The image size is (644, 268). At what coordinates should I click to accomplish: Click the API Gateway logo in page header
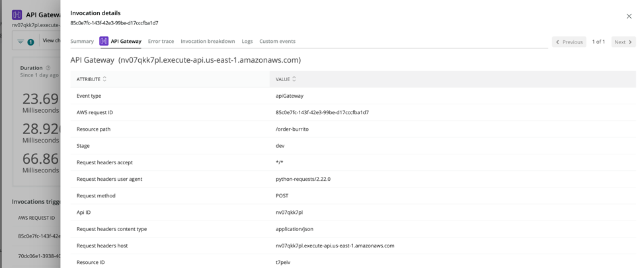(x=17, y=15)
